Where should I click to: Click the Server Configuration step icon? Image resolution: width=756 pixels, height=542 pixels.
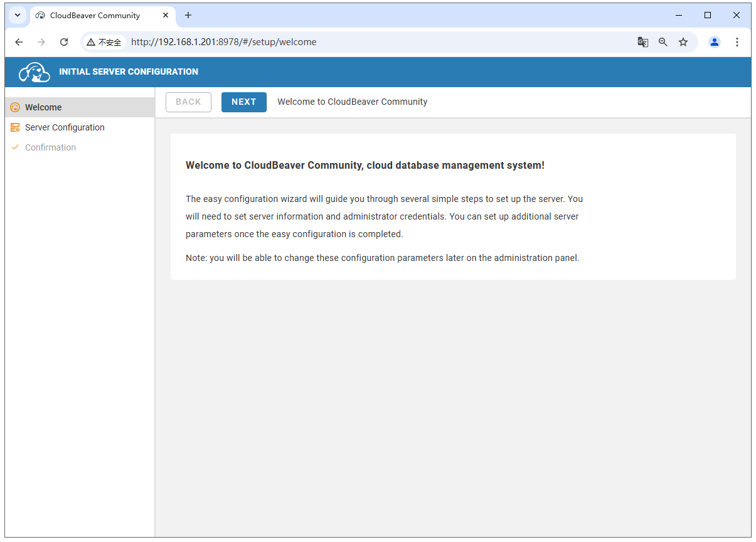pyautogui.click(x=15, y=127)
